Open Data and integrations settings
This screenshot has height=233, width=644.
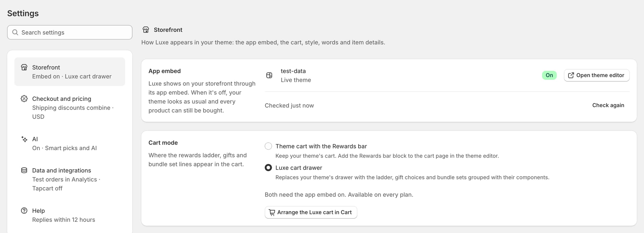70,179
